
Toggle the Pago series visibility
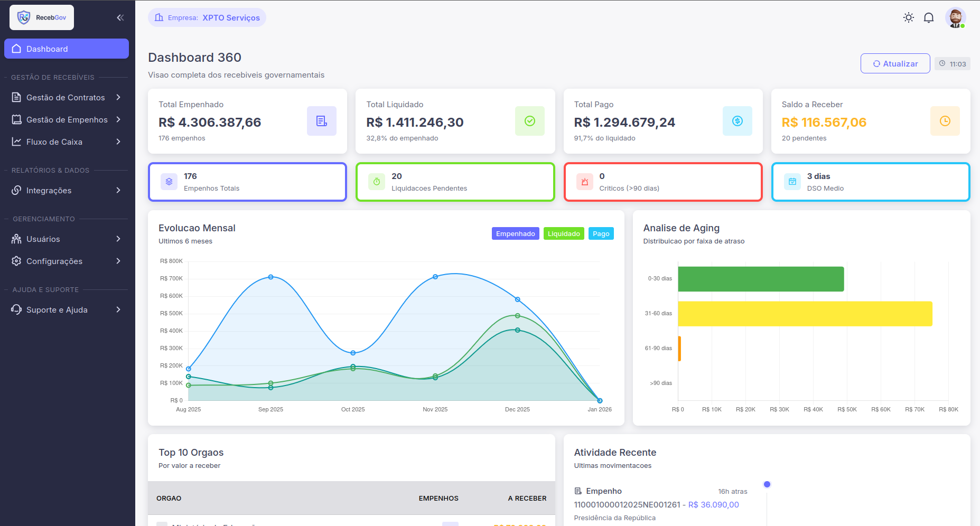coord(601,233)
